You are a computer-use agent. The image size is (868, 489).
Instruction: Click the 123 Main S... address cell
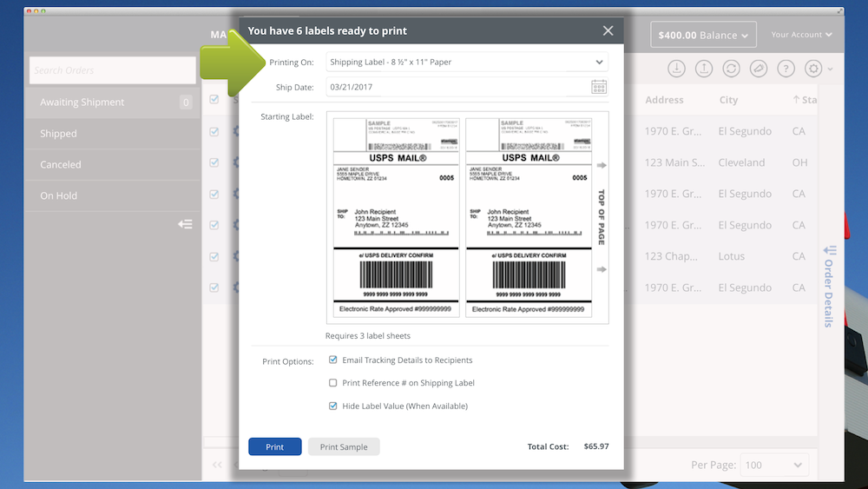coord(674,162)
